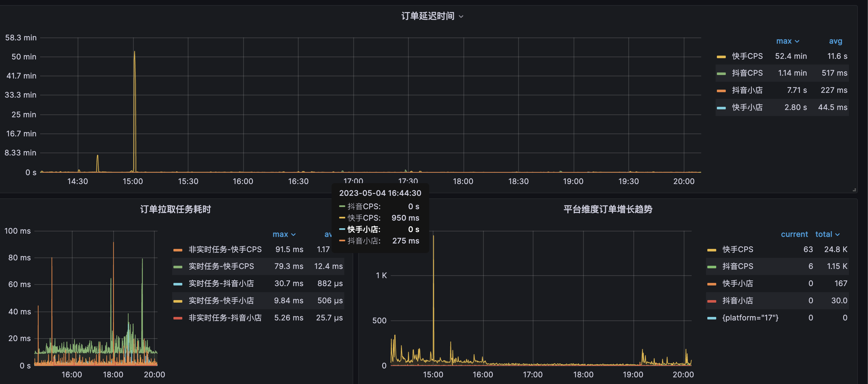Click the green swatch for 抖音CPS in the growth trend legend
Screen dimensions: 868x384
click(712, 267)
